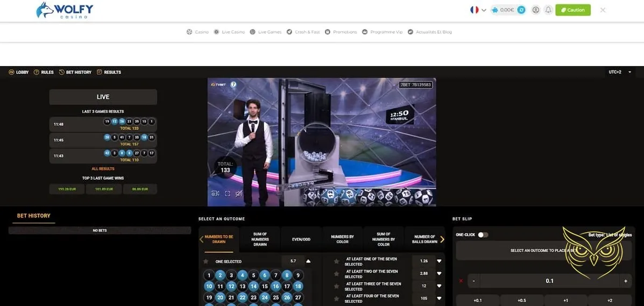Viewport: 644px width, 306px height.
Task: Enter fullscreen on the live video
Action: point(227,194)
